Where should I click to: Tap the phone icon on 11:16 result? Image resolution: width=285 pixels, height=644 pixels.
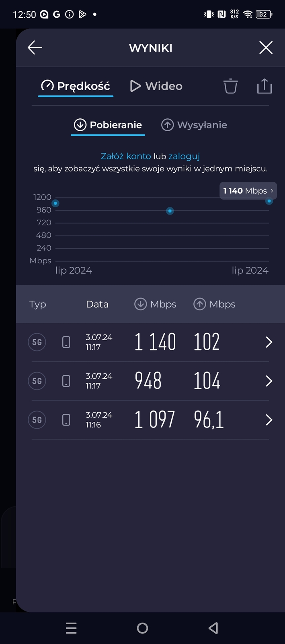point(66,420)
